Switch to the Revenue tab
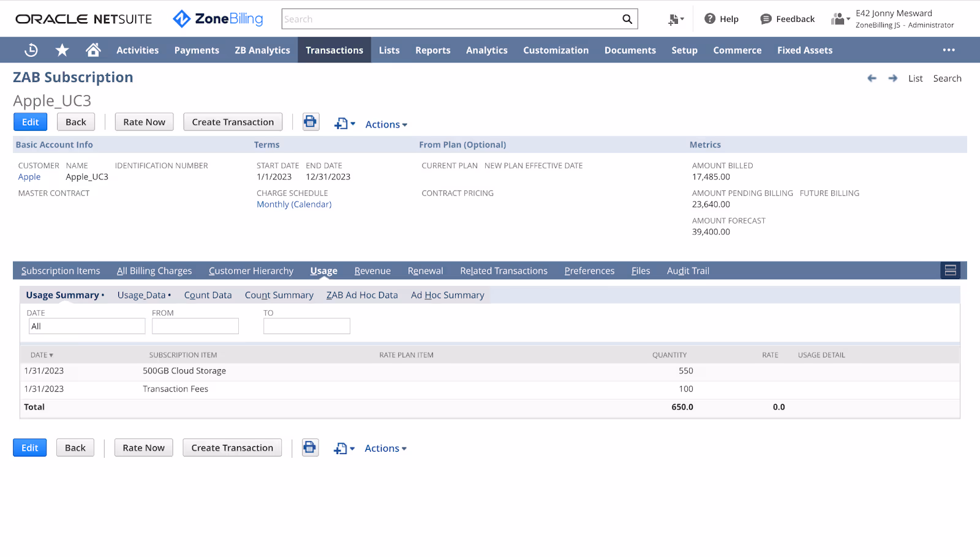This screenshot has width=980, height=557. click(x=372, y=271)
